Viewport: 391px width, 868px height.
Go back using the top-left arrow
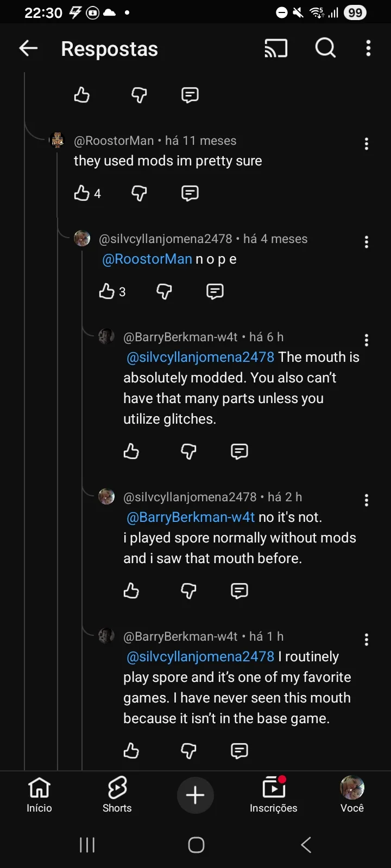pyautogui.click(x=28, y=49)
